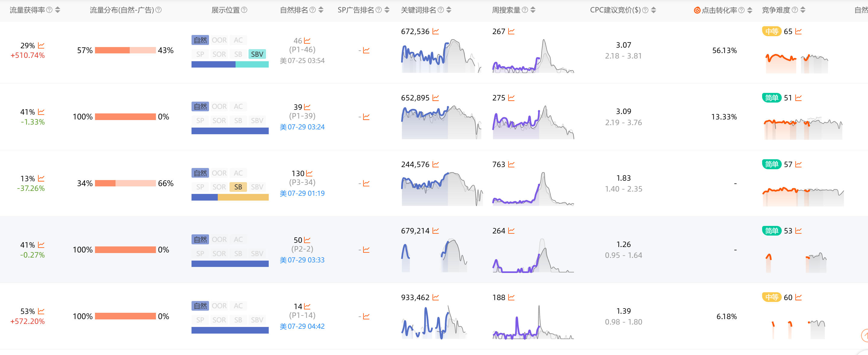
Task: Open the 美07-29 03:24 timestamp link
Action: pyautogui.click(x=302, y=127)
